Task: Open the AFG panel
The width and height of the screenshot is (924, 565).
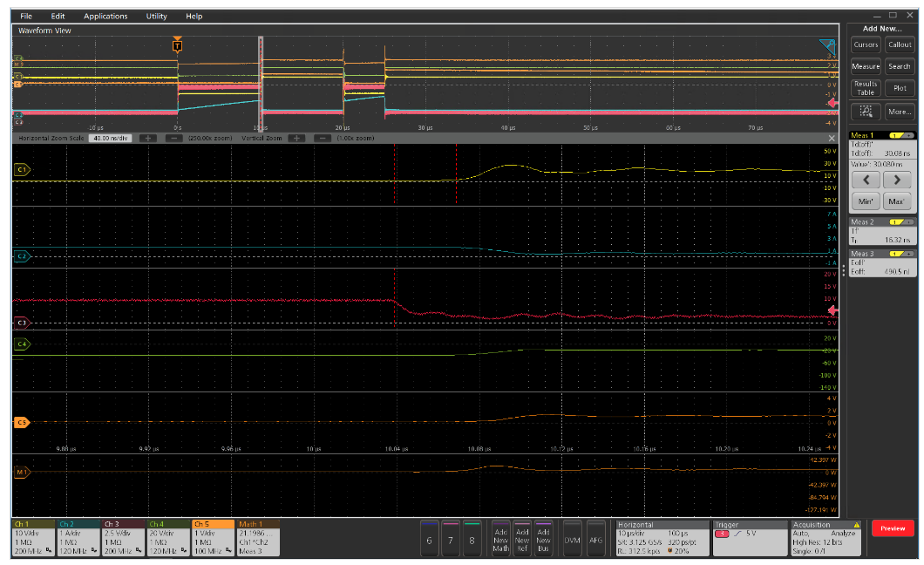Action: click(596, 537)
